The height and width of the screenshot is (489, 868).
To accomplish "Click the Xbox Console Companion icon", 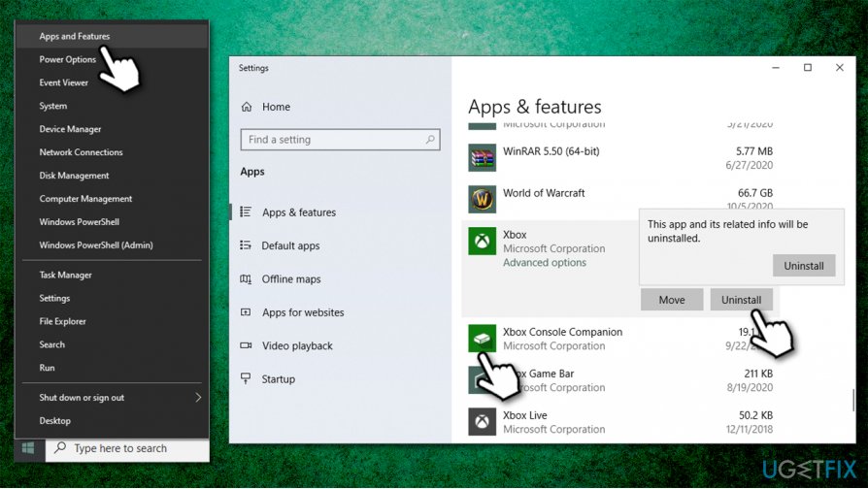I will point(483,338).
